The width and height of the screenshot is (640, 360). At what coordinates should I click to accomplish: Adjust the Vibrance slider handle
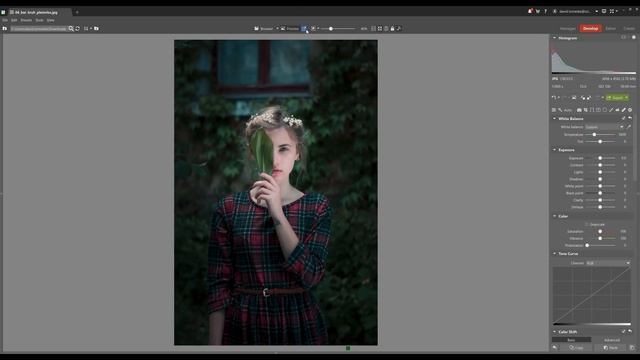tap(600, 238)
